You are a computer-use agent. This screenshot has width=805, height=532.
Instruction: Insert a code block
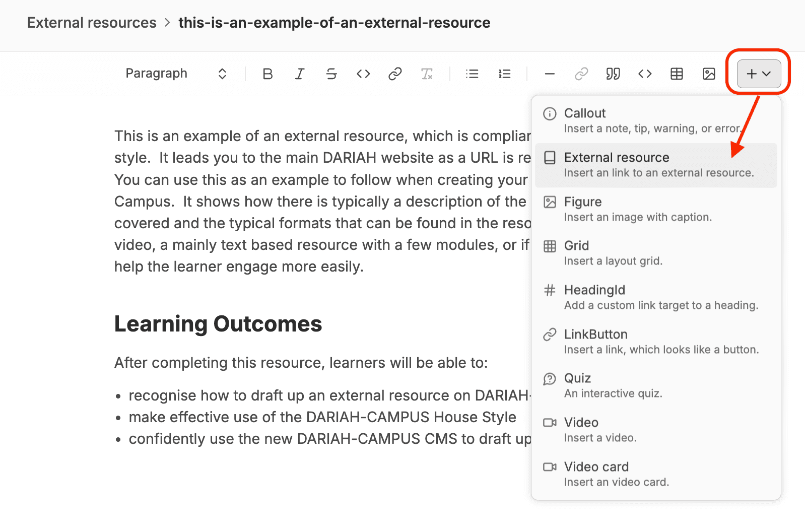coord(645,74)
